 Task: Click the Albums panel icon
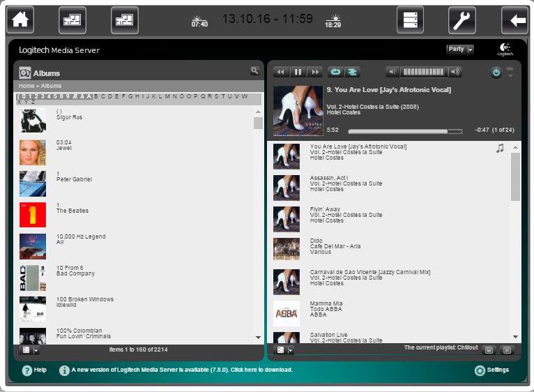[25, 73]
